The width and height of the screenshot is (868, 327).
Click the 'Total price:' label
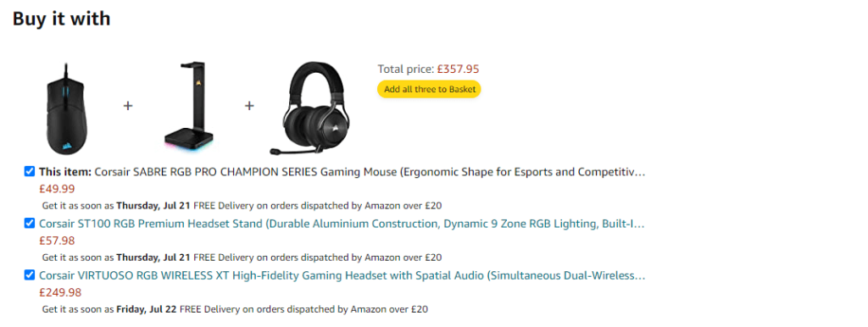click(x=406, y=69)
